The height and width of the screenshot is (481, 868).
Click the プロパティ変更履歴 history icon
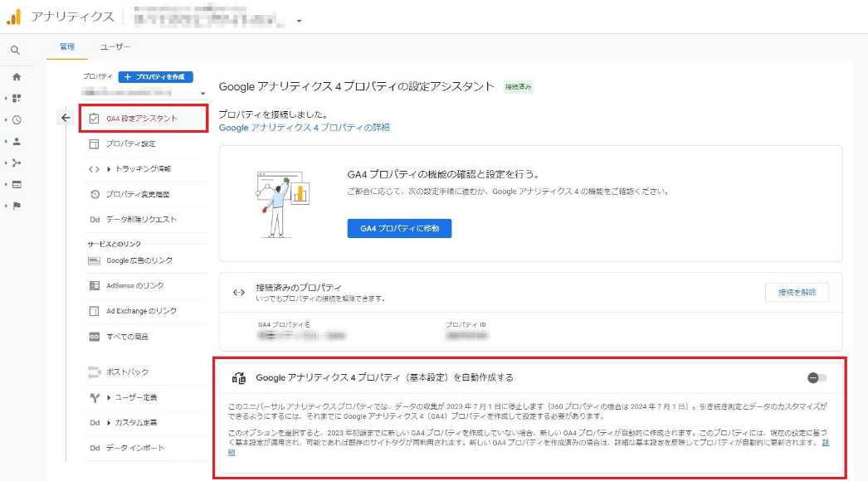95,194
